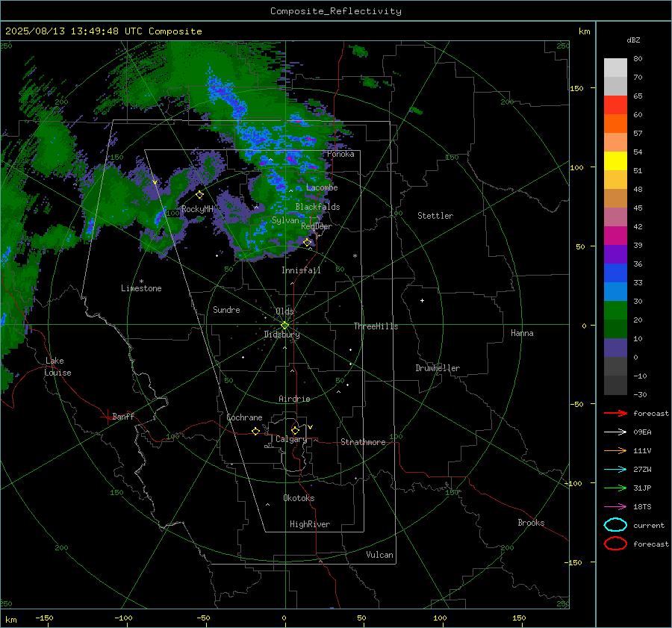Screen dimensions: 672x628
Task: Click the Lake Louise label
Action: tap(57, 367)
